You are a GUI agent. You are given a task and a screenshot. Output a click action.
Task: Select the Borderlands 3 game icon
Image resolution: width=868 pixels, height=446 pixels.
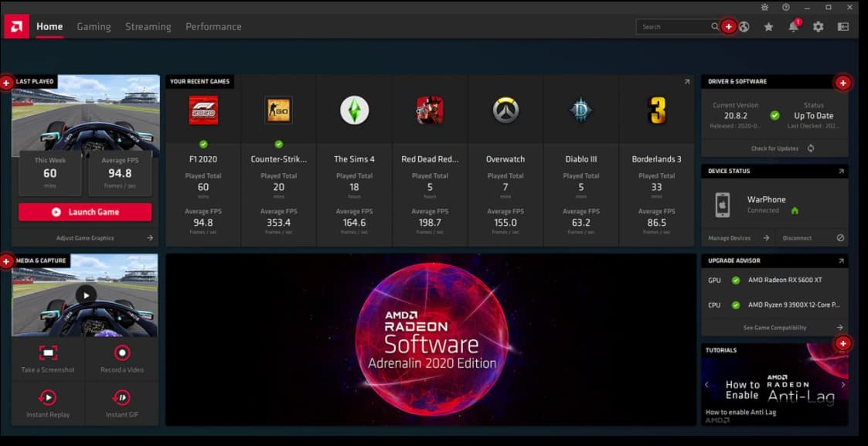pyautogui.click(x=656, y=110)
